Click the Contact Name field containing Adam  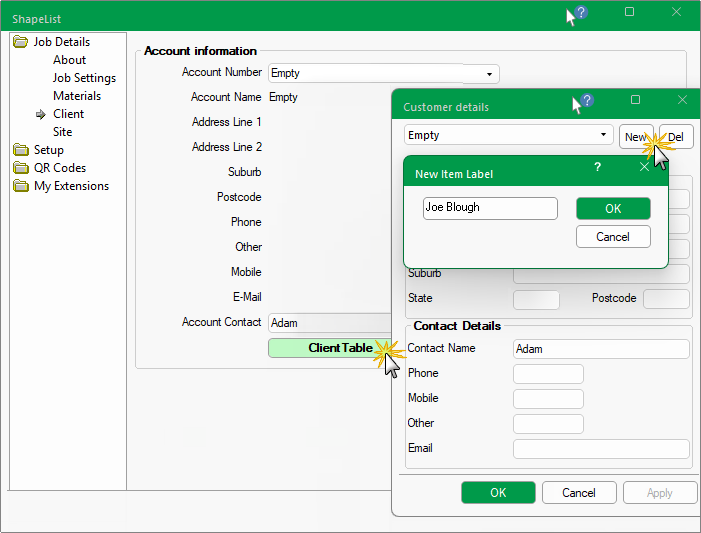pos(600,349)
